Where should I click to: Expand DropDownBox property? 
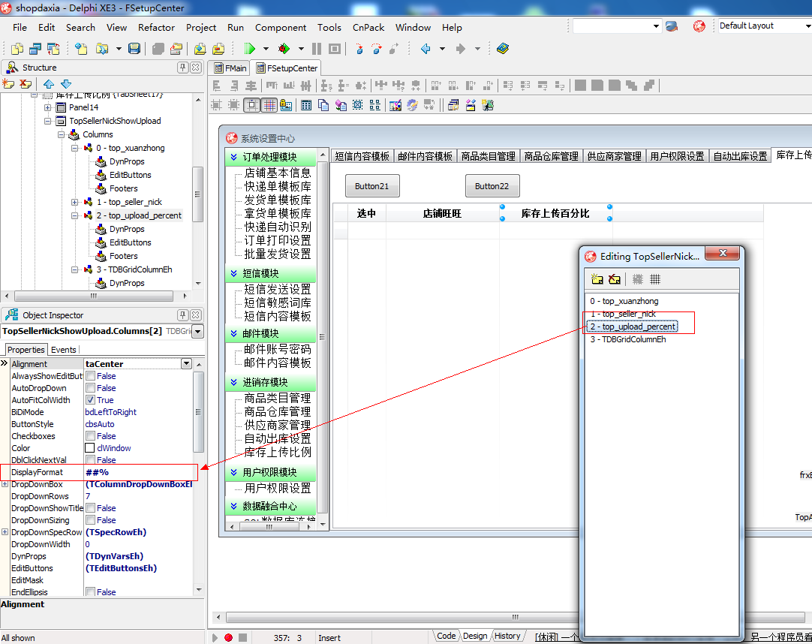coord(5,484)
